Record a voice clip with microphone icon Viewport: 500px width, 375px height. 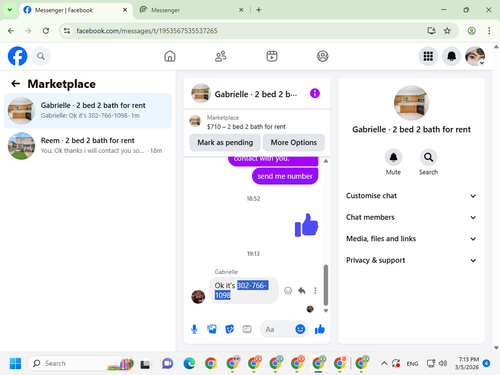[x=194, y=329]
